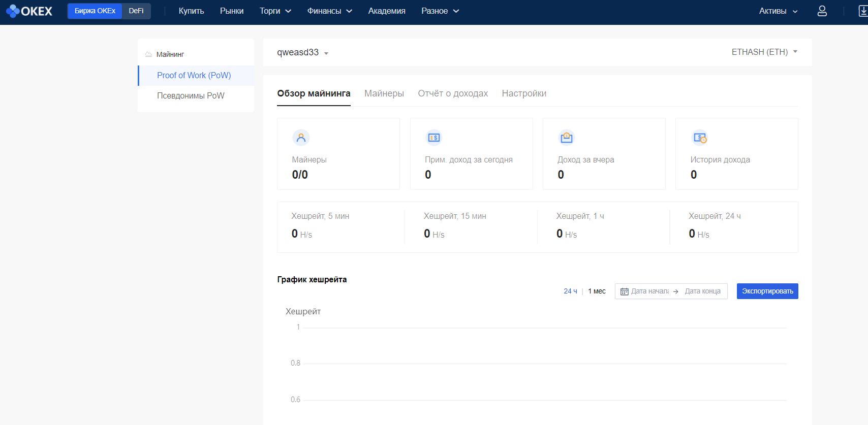Open Академия in the top menu
868x425 pixels.
387,11
